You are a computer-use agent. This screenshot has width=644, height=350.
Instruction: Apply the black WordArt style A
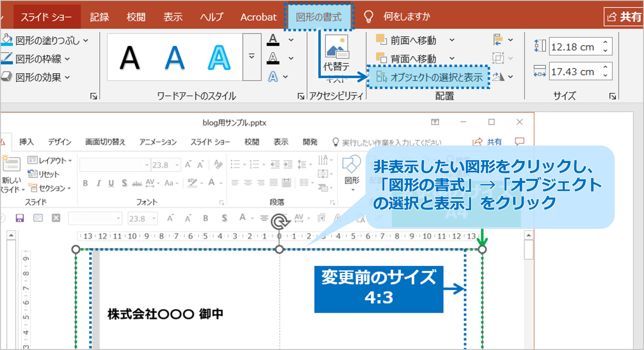(130, 58)
